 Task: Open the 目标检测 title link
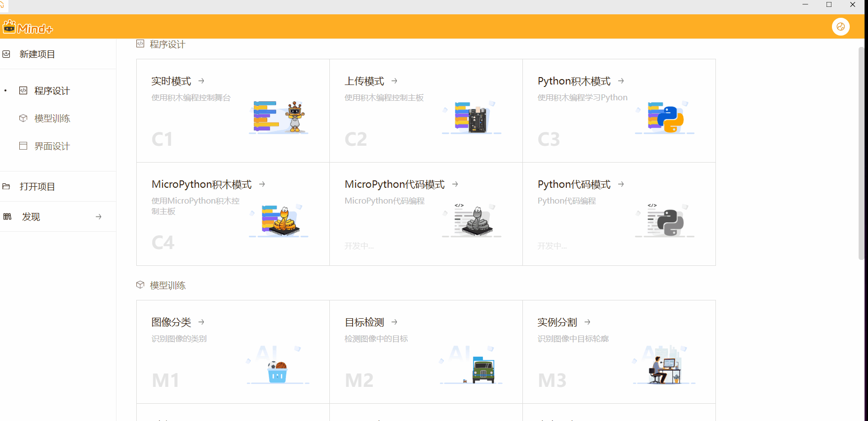pos(364,322)
